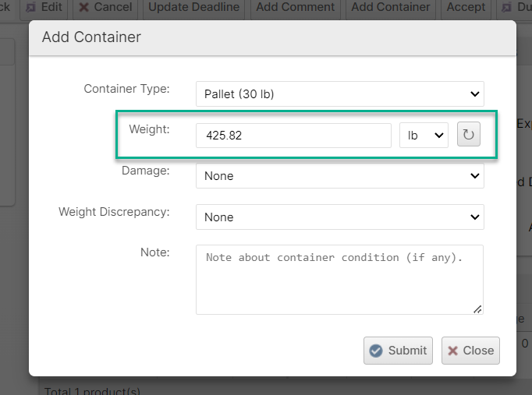The height and width of the screenshot is (395, 532).
Task: Click the Accept toolbar button
Action: tap(465, 7)
